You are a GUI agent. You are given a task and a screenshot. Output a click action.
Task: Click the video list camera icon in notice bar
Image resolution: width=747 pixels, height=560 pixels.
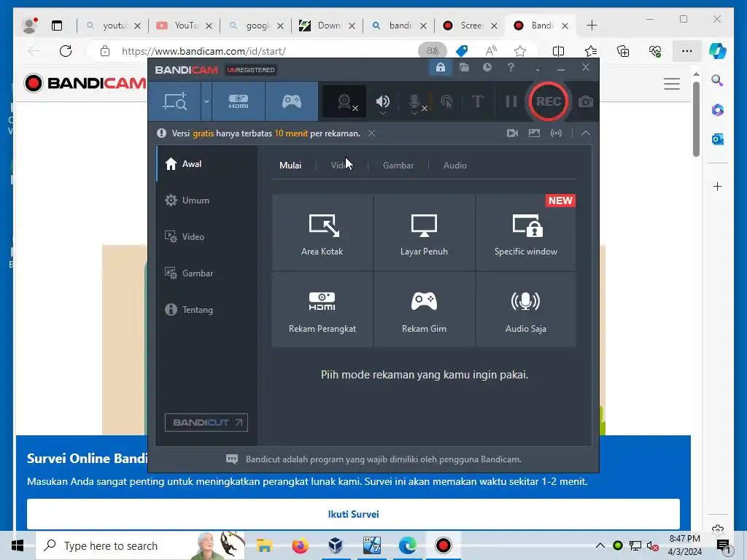[513, 133]
